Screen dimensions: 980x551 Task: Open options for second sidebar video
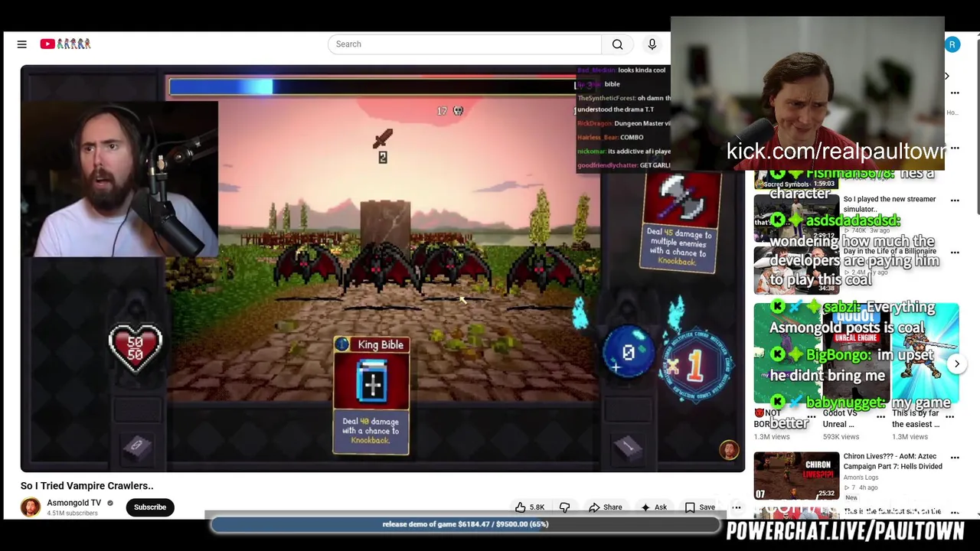coord(955,148)
